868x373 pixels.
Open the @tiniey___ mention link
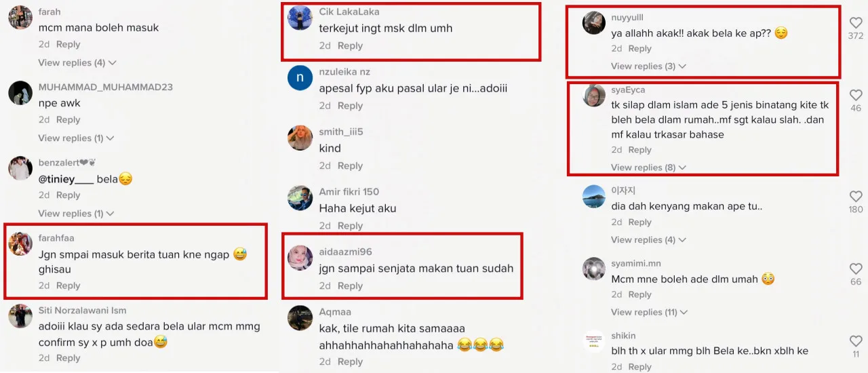[66, 179]
